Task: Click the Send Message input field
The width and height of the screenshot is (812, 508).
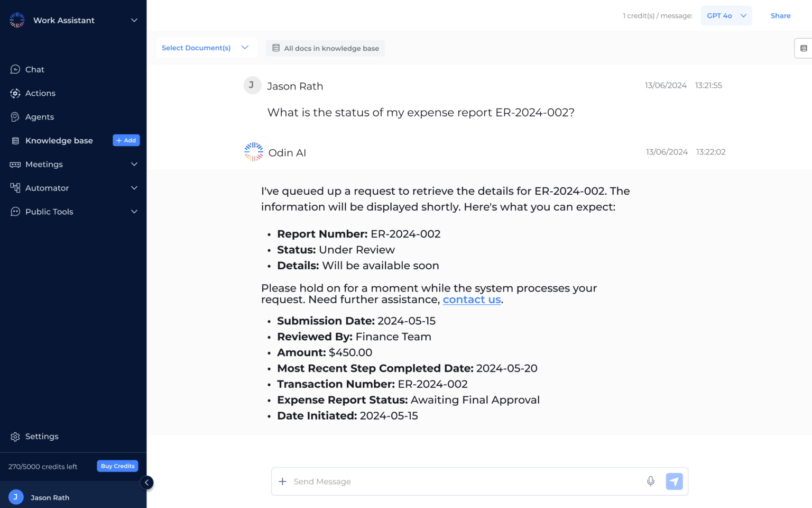Action: [460, 482]
